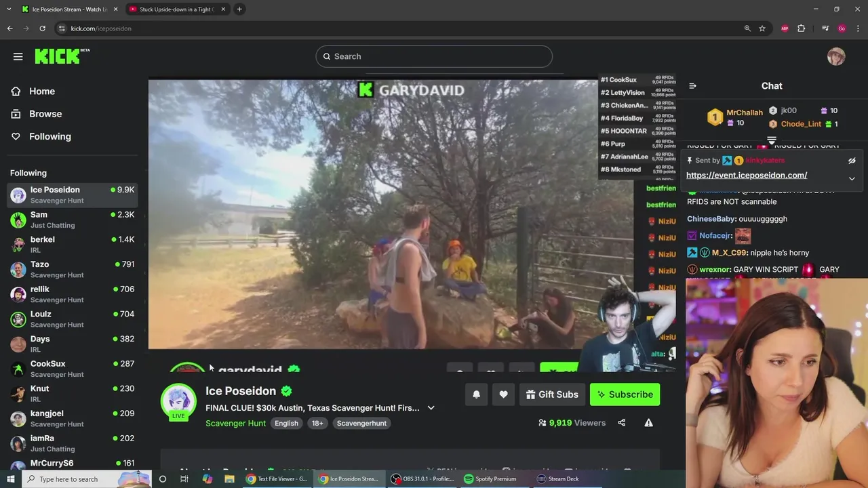Click the Scavengerhunt tag

point(361,423)
